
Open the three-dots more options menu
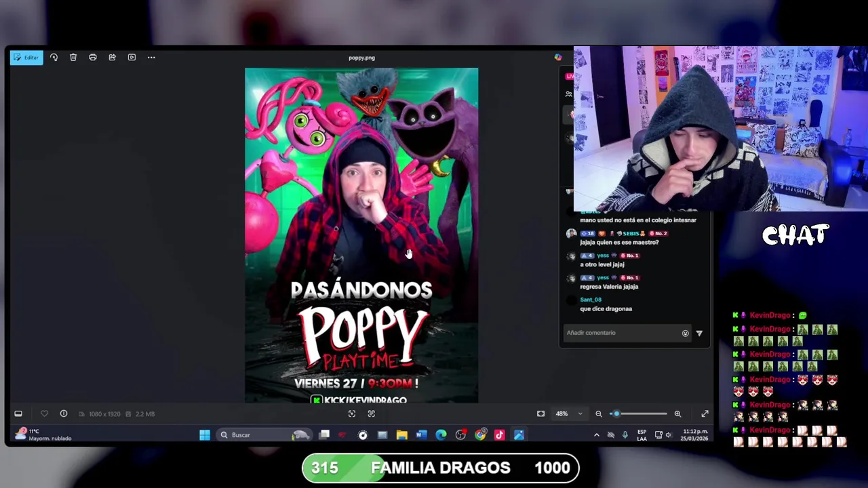tap(151, 58)
